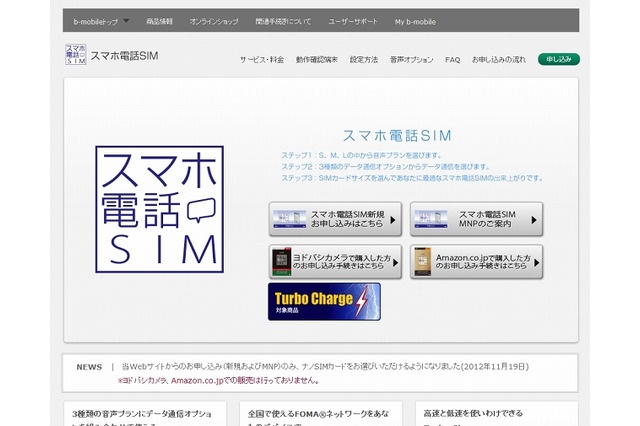The width and height of the screenshot is (640, 426).
Task: Click news item dated 2012年11月19日
Action: tap(325, 367)
